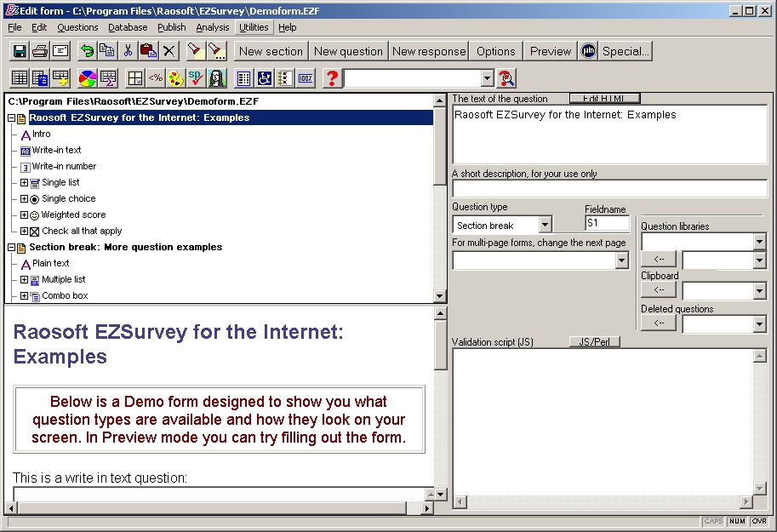Click in the Fieldname S1 field

607,223
